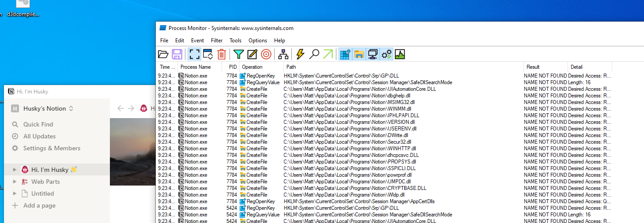Open the Help menu
This screenshot has height=223, width=644.
(279, 40)
